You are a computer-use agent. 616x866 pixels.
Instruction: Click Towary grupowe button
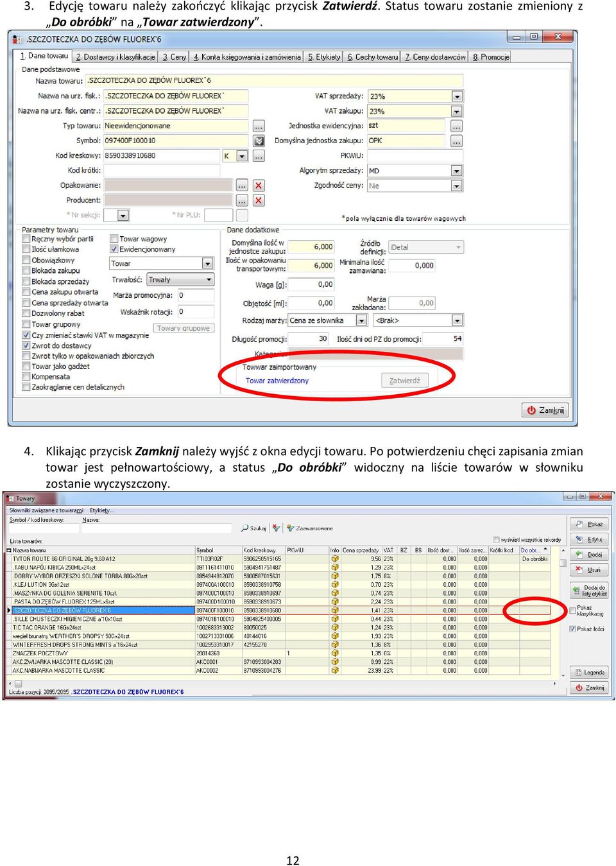tap(184, 328)
